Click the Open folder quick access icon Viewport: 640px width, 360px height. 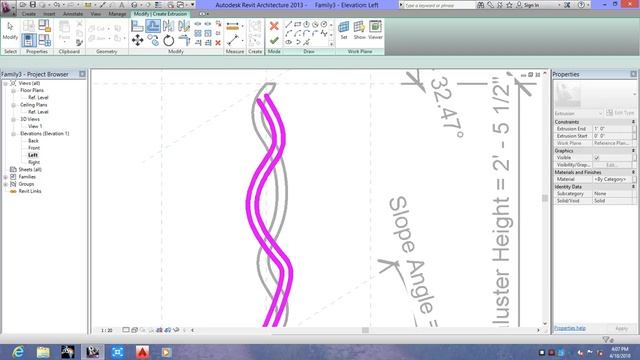23,5
